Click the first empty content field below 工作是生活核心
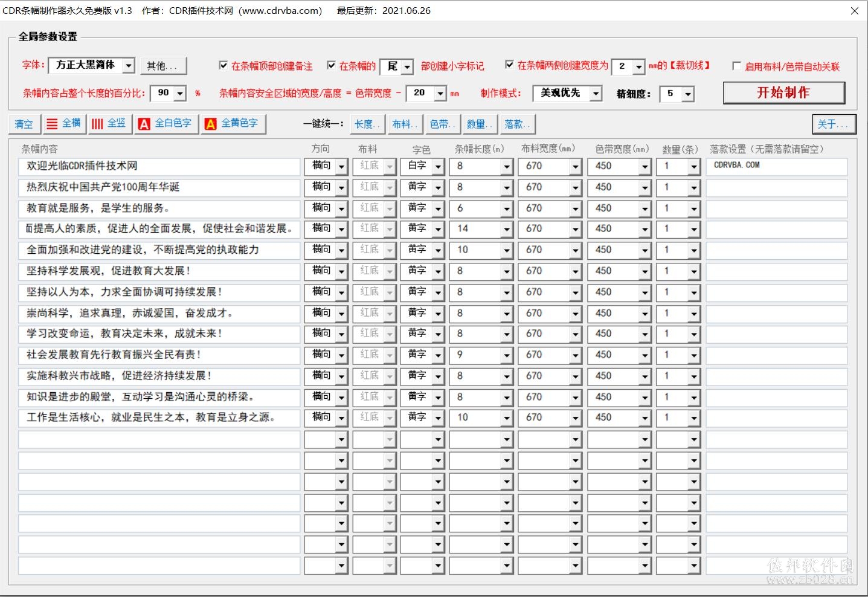This screenshot has height=597, width=868. (159, 439)
